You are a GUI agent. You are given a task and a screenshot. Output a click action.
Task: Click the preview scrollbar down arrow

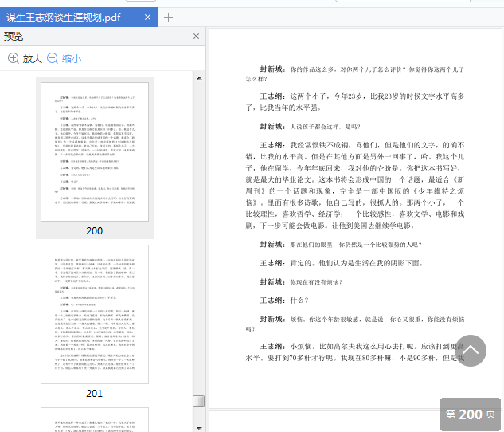point(199,428)
